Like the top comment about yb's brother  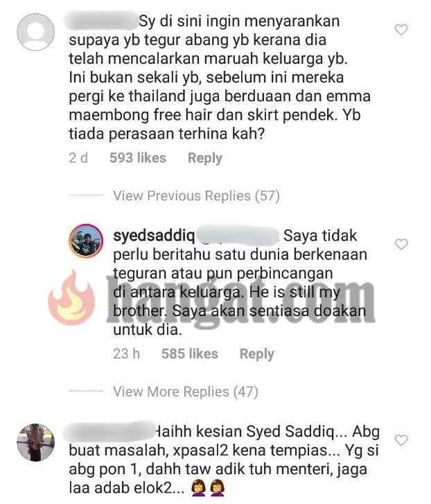pos(401,30)
